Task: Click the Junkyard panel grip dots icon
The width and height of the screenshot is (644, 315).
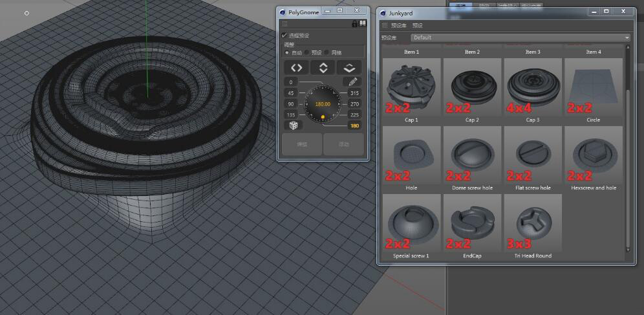Action: (x=384, y=25)
